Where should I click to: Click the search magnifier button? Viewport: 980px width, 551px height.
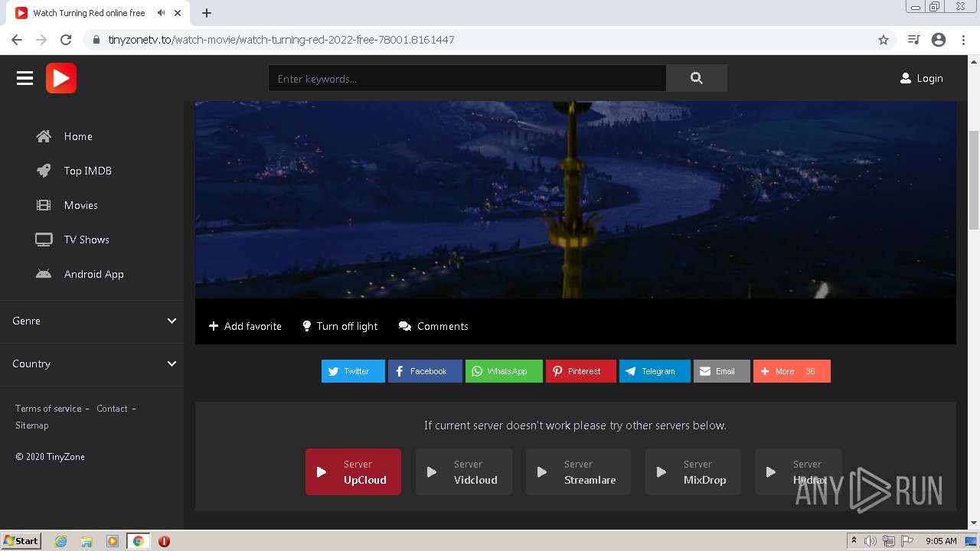pos(697,78)
